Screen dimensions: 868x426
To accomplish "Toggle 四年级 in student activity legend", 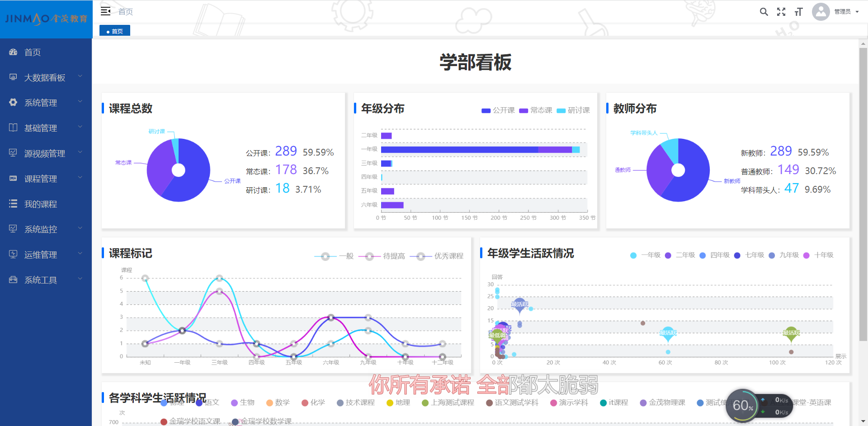I will [x=714, y=255].
